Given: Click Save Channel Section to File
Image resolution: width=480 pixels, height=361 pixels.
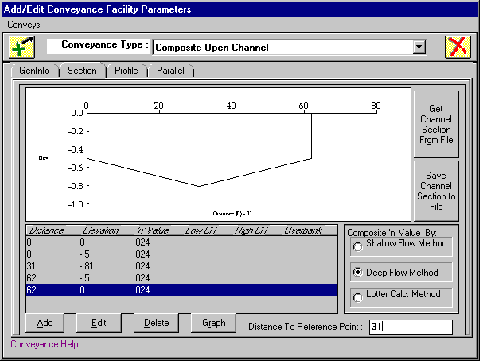Looking at the screenshot, I should (436, 191).
